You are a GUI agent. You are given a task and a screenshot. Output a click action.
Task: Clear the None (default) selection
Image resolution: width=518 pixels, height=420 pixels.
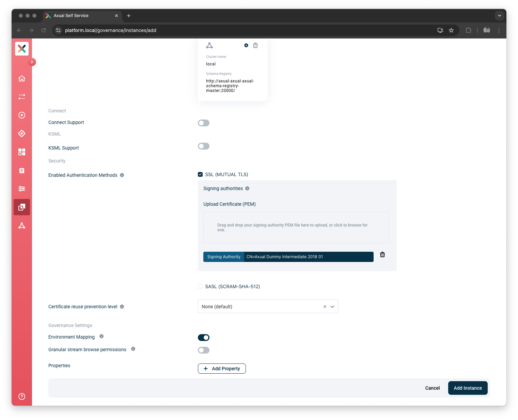[325, 307]
